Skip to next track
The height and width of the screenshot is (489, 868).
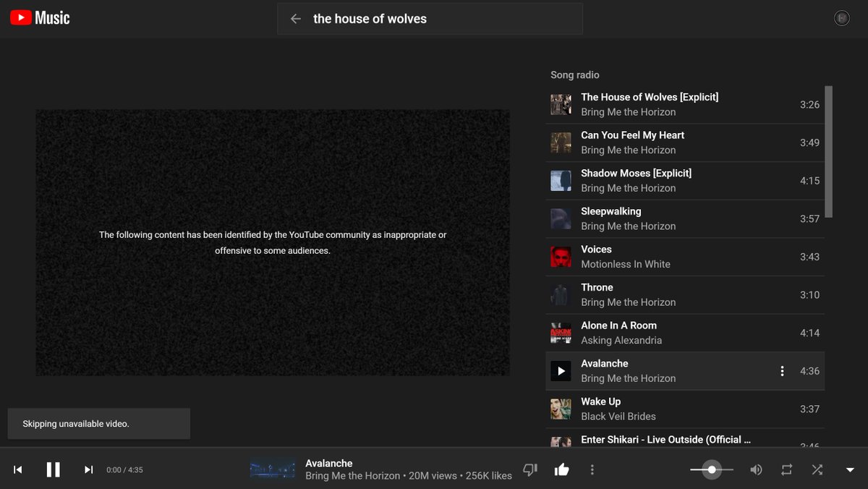88,469
